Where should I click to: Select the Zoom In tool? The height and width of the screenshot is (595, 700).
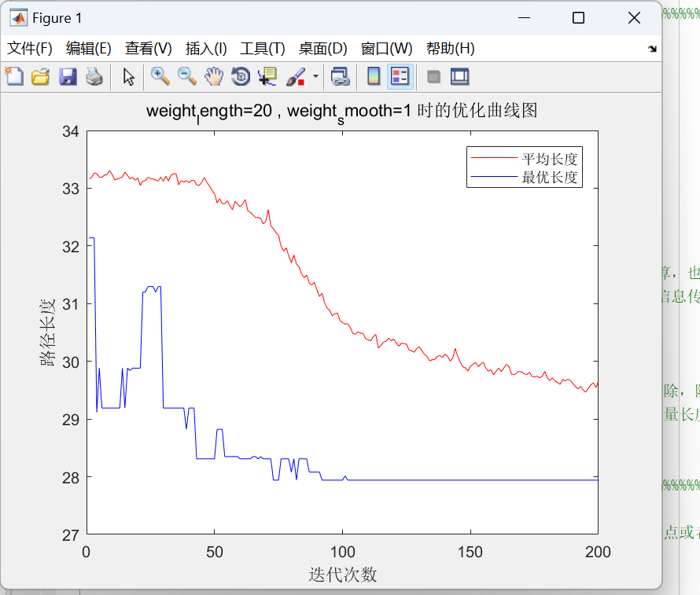(160, 76)
